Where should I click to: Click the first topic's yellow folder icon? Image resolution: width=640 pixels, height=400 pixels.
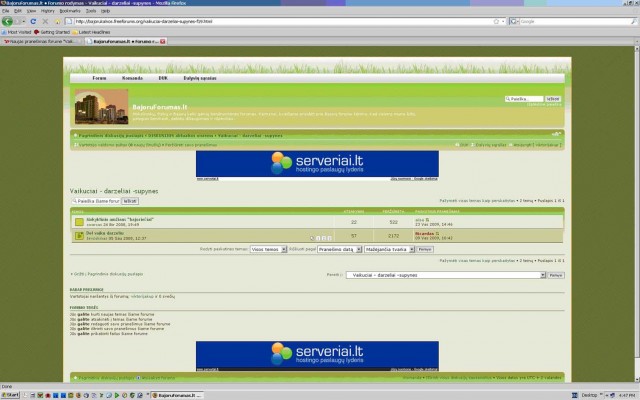(79, 222)
